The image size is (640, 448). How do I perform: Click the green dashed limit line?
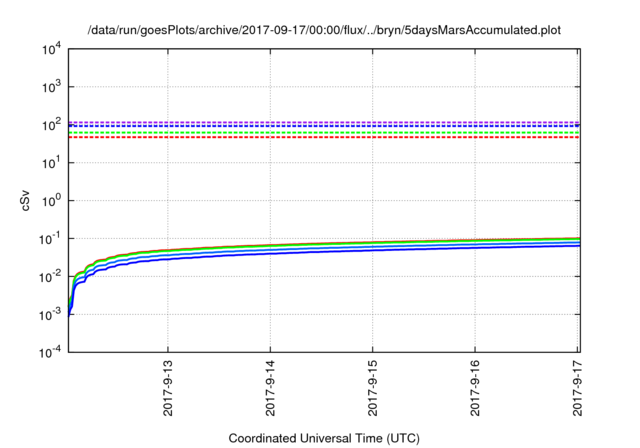(324, 133)
